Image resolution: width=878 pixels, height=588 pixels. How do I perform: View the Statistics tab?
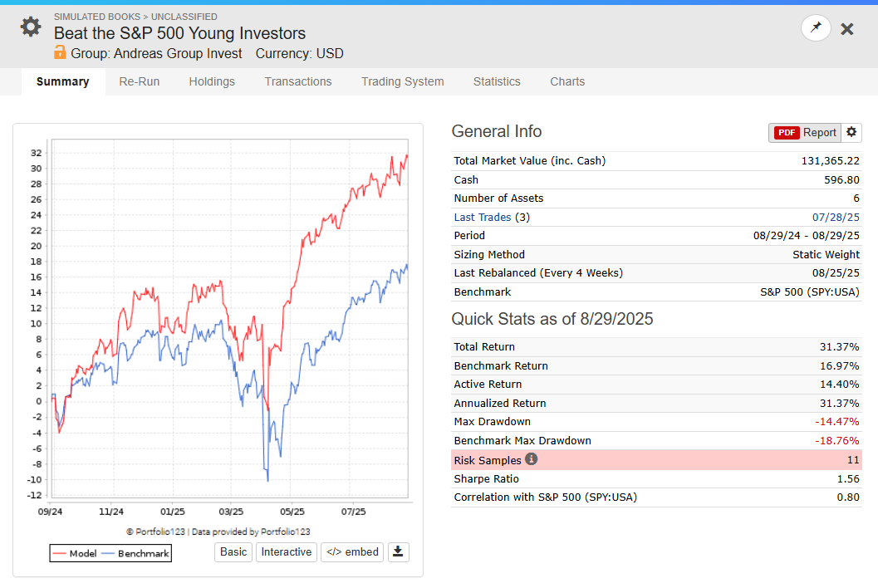[497, 81]
